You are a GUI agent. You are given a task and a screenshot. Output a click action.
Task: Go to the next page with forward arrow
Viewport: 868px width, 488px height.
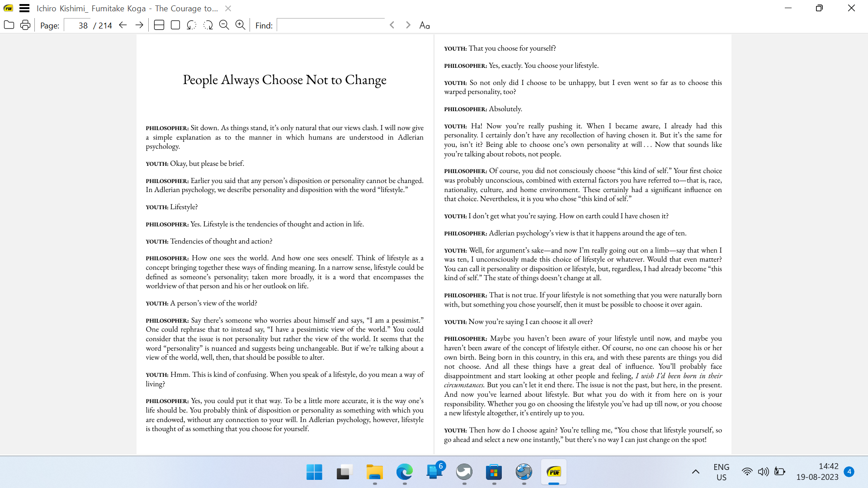139,25
